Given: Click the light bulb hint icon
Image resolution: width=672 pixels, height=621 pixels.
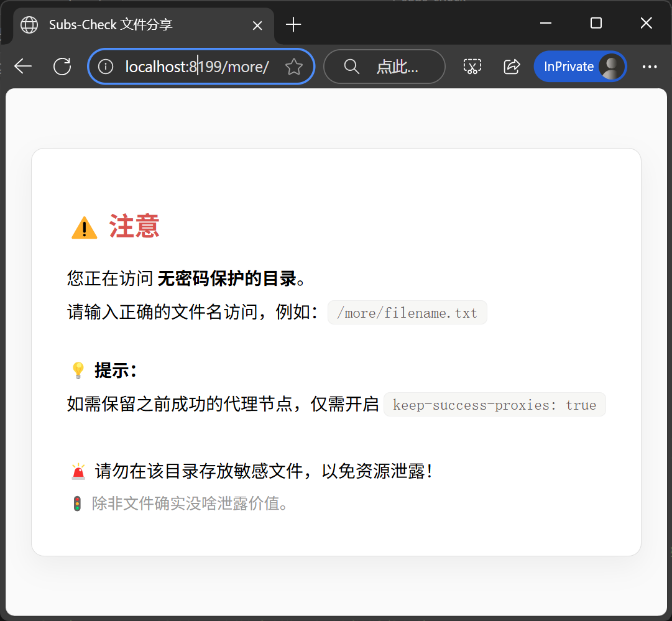Looking at the screenshot, I should [x=78, y=370].
